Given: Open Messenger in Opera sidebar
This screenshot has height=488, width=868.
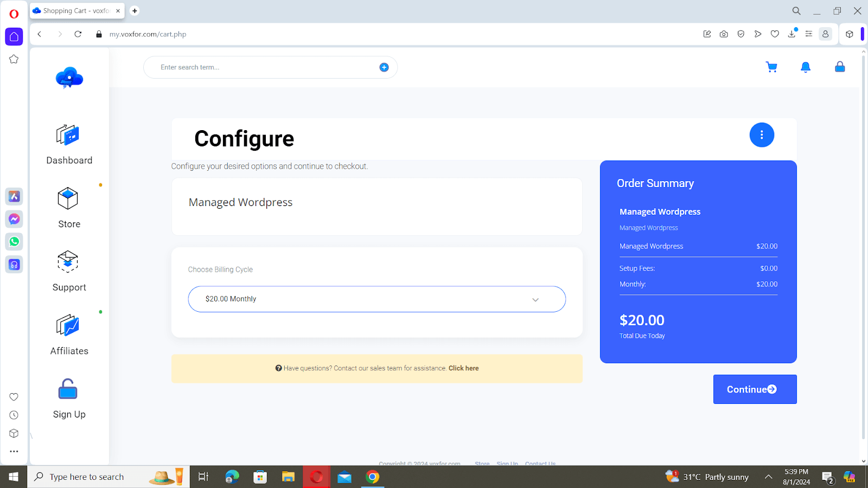Looking at the screenshot, I should [14, 219].
